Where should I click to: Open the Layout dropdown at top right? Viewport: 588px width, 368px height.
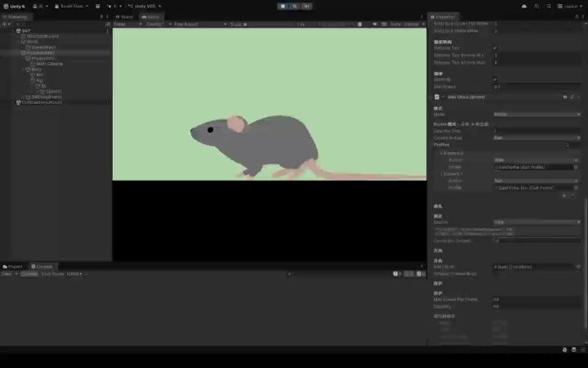570,7
